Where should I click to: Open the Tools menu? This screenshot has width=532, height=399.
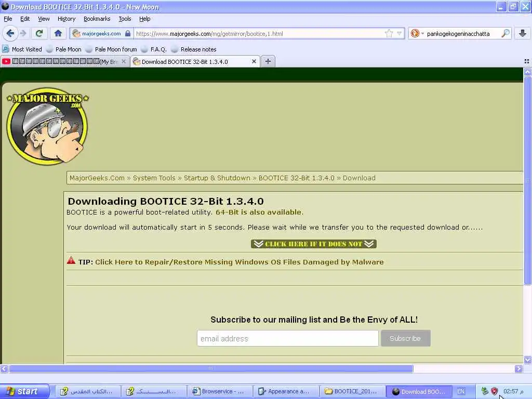click(x=125, y=19)
